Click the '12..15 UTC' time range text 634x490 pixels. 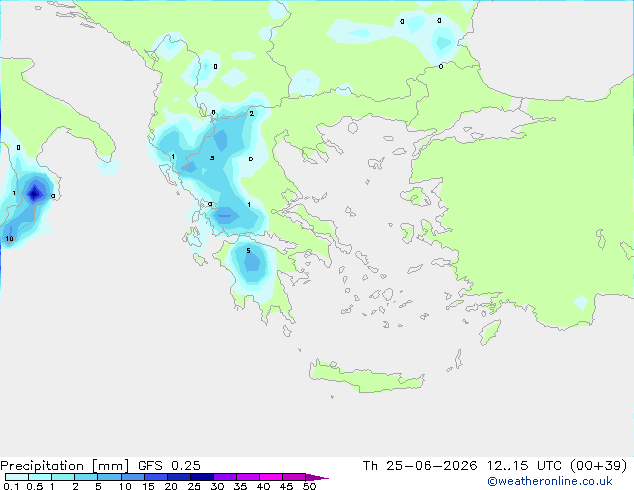[x=524, y=466]
